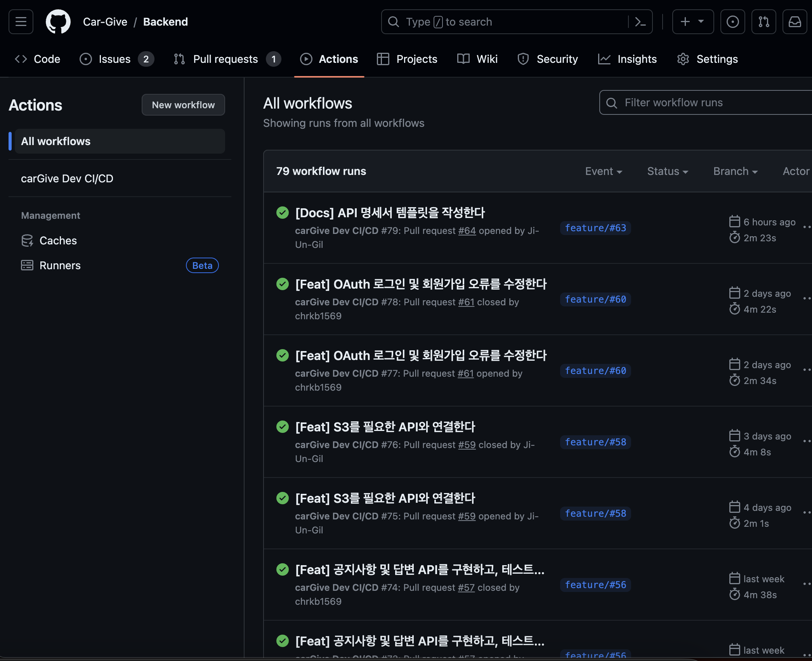Expand the Status filter dropdown
The height and width of the screenshot is (661, 812).
click(x=668, y=171)
